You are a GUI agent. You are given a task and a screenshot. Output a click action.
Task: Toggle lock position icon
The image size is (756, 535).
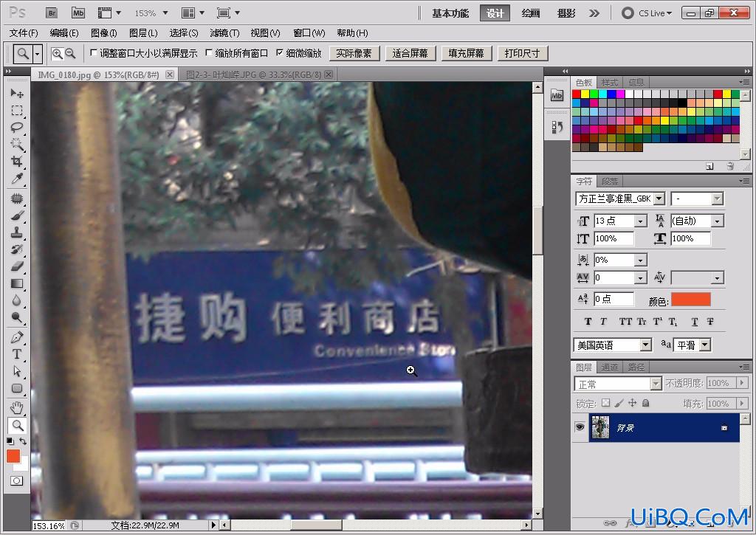coord(632,403)
